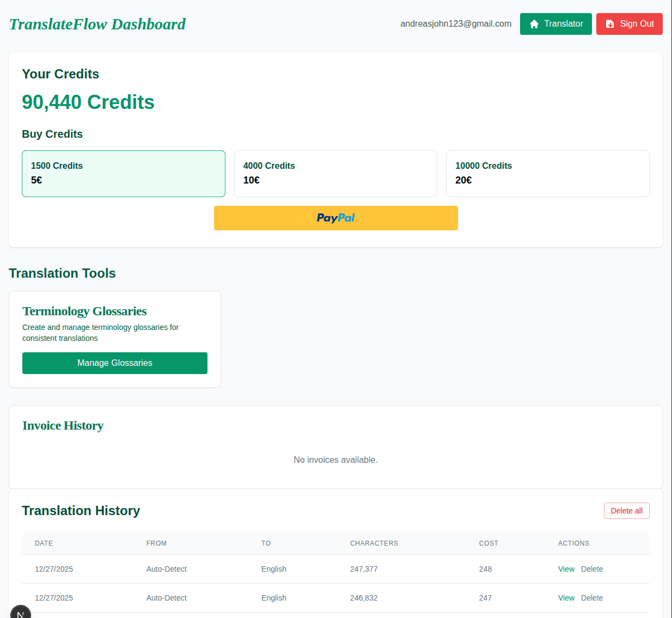Click the TO column header

click(x=266, y=543)
